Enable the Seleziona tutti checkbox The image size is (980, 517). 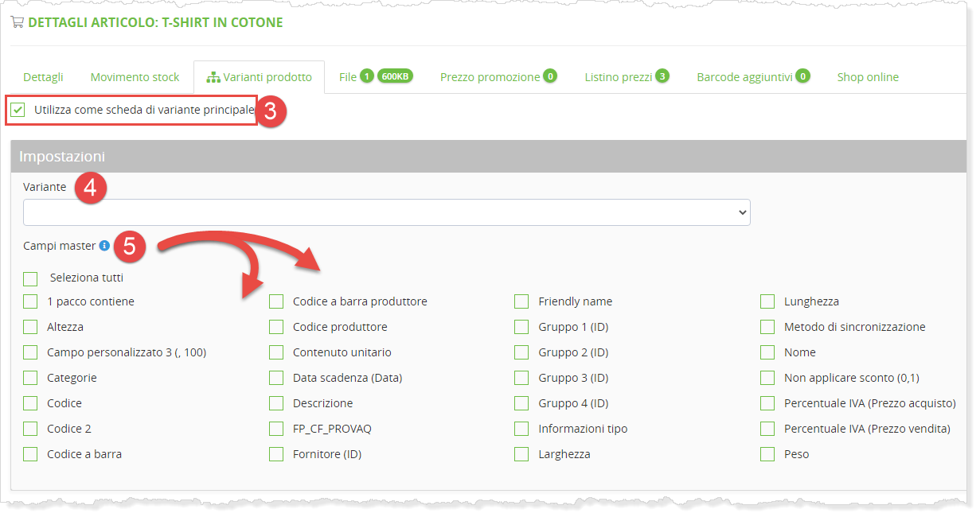point(30,278)
